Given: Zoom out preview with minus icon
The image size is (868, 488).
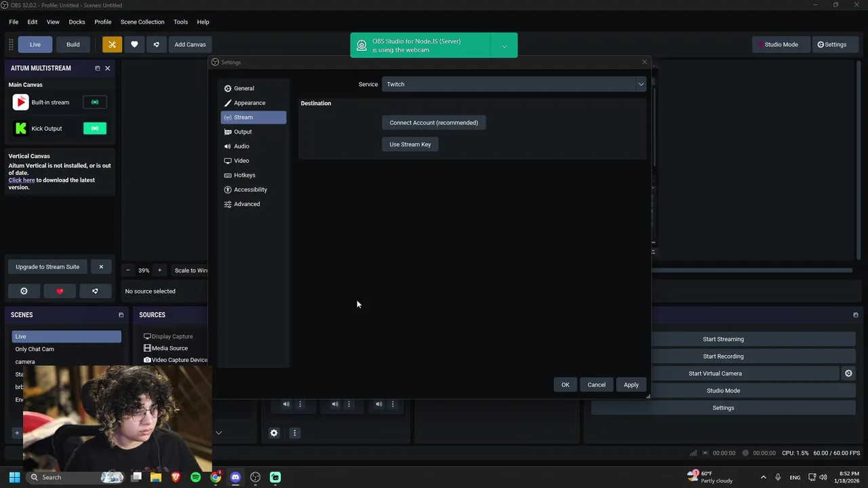Looking at the screenshot, I should click(x=128, y=270).
